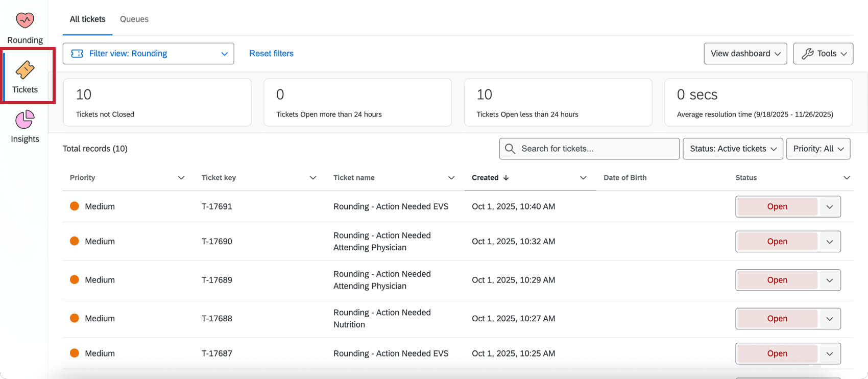Click the ticket icon in Filter view box

(x=77, y=54)
